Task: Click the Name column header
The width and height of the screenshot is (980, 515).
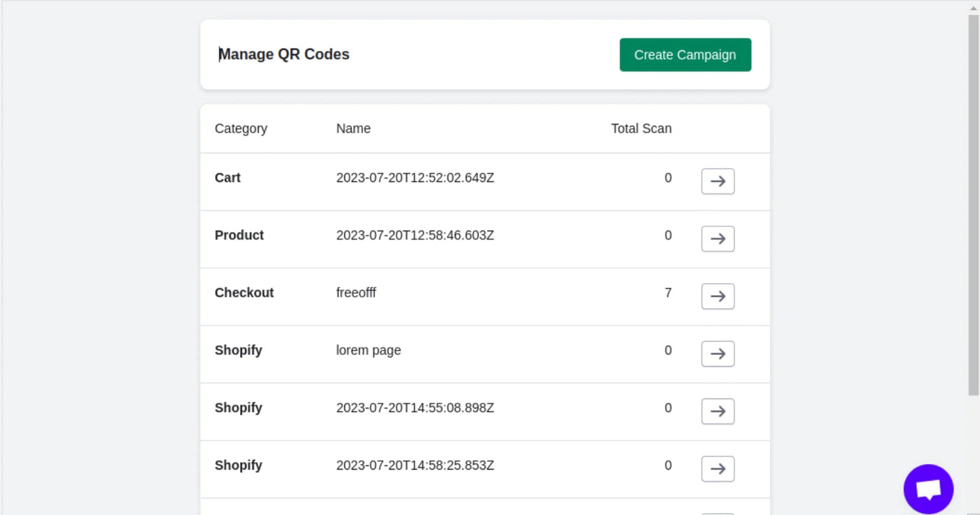Action: click(x=353, y=129)
